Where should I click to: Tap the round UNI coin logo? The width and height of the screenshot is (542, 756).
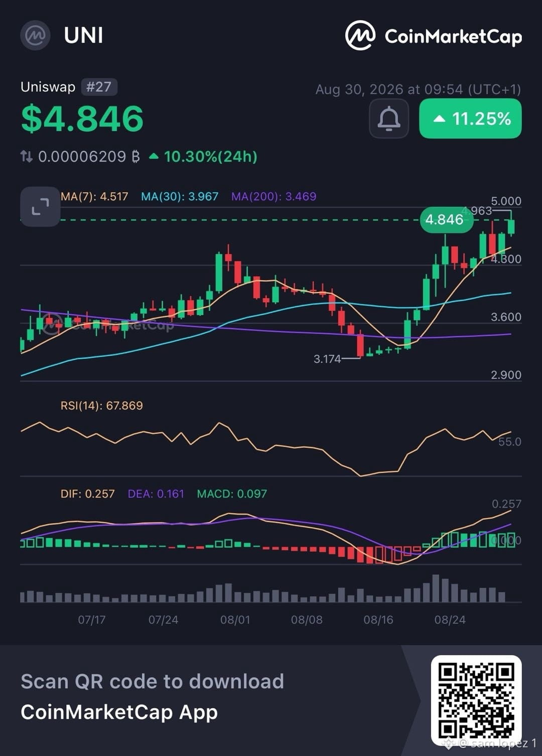point(35,35)
